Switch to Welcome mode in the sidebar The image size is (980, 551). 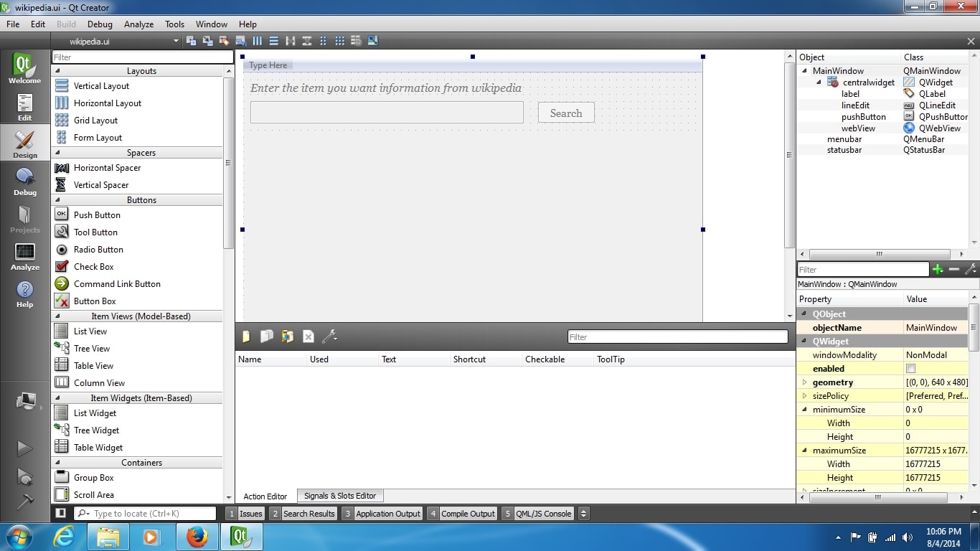[24, 69]
